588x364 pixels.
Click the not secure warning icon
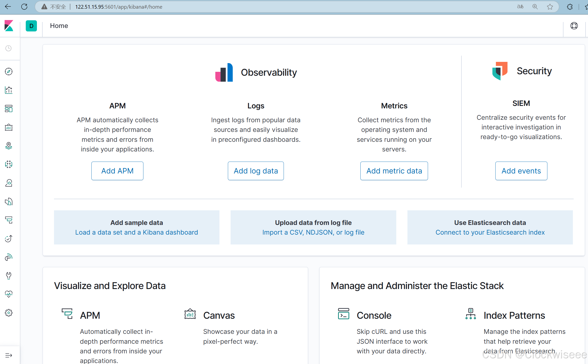point(44,7)
